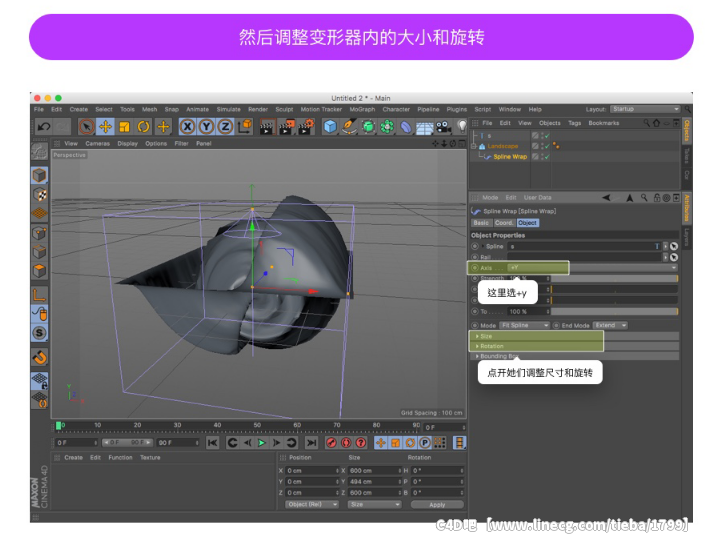Viewport: 722px width, 544px height.
Task: Render to Picture Viewer icon
Action: 286,127
